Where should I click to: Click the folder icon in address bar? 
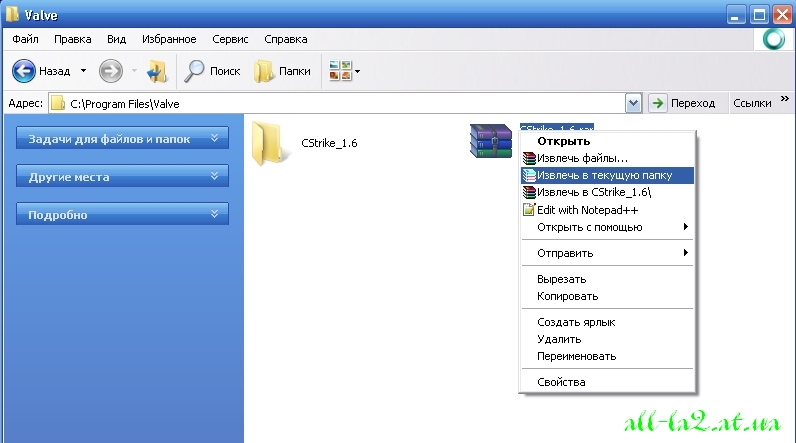pos(58,104)
